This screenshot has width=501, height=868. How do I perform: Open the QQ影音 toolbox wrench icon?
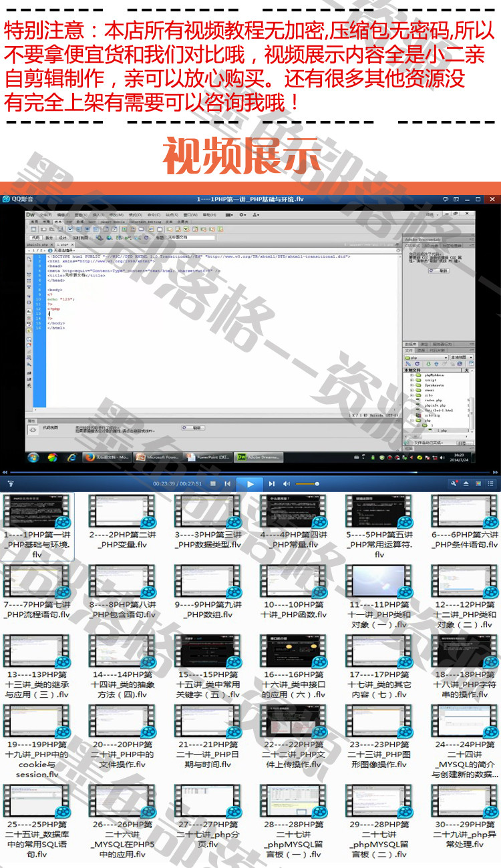coord(454,483)
